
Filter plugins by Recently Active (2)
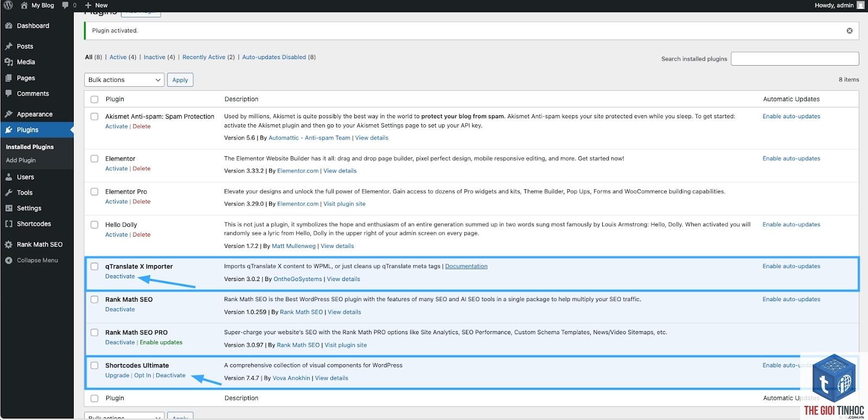(x=208, y=57)
